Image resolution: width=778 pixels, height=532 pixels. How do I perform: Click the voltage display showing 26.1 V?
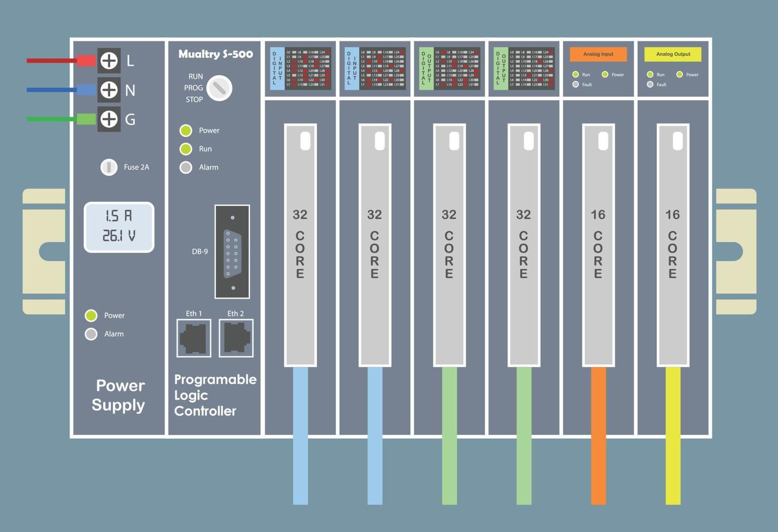[x=118, y=236]
